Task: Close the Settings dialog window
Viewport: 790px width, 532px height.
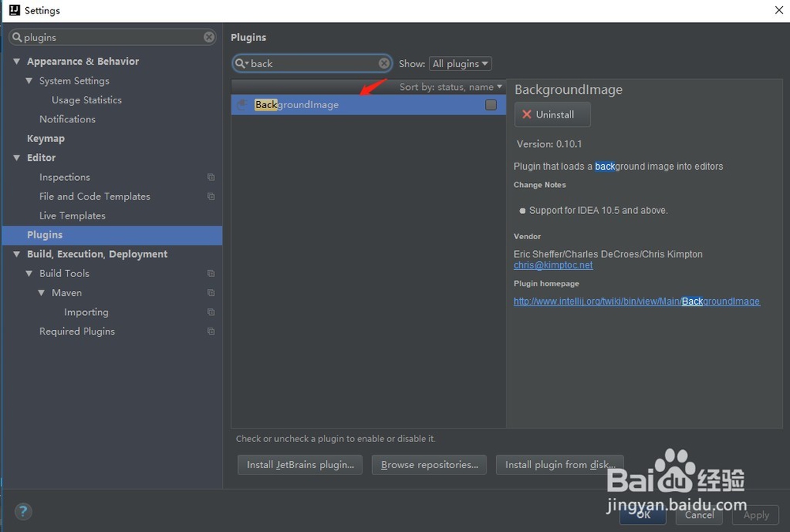Action: 778,10
